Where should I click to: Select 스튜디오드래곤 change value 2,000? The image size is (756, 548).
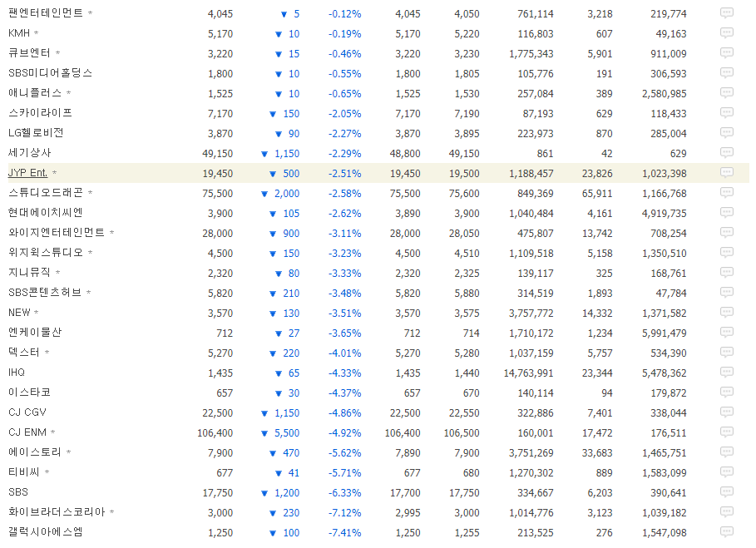[x=287, y=193]
